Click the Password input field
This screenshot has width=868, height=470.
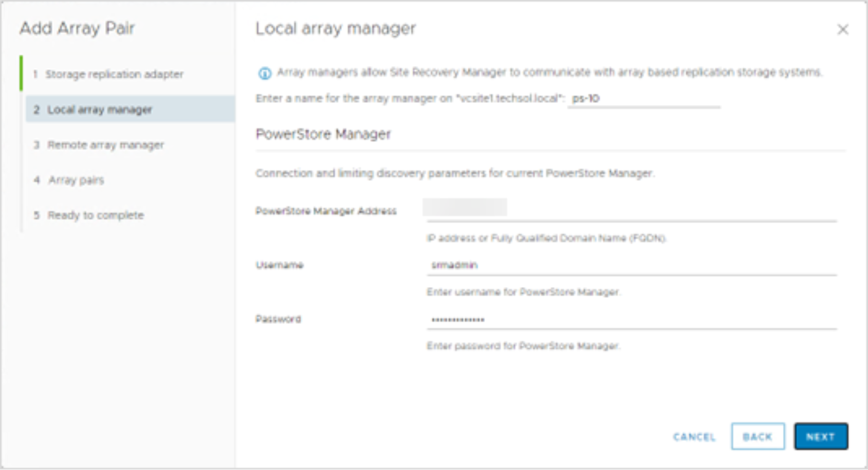632,320
